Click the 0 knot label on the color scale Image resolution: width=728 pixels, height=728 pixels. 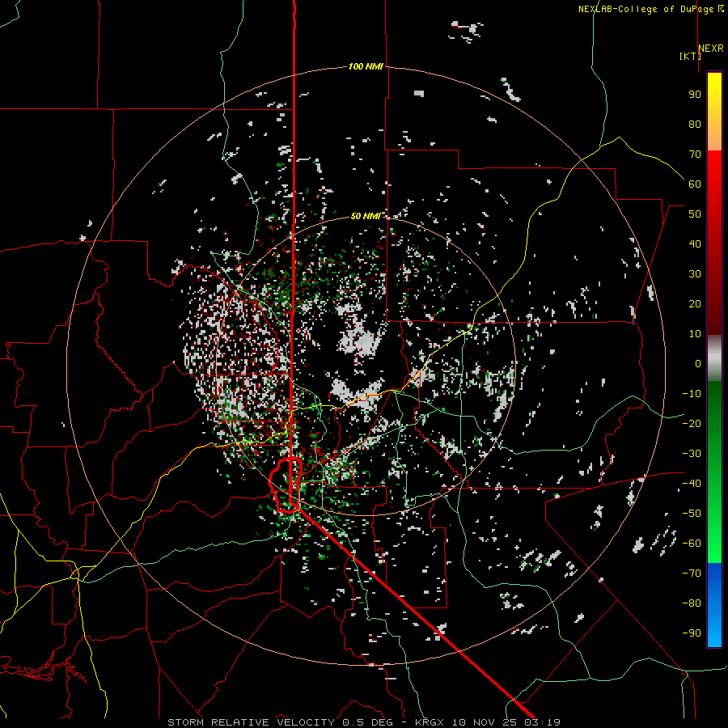(x=698, y=364)
